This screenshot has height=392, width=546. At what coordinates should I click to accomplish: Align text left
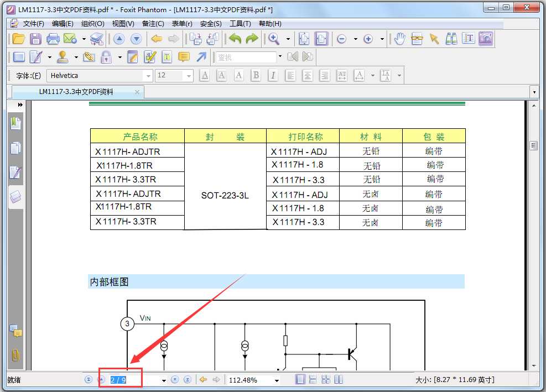(x=290, y=76)
